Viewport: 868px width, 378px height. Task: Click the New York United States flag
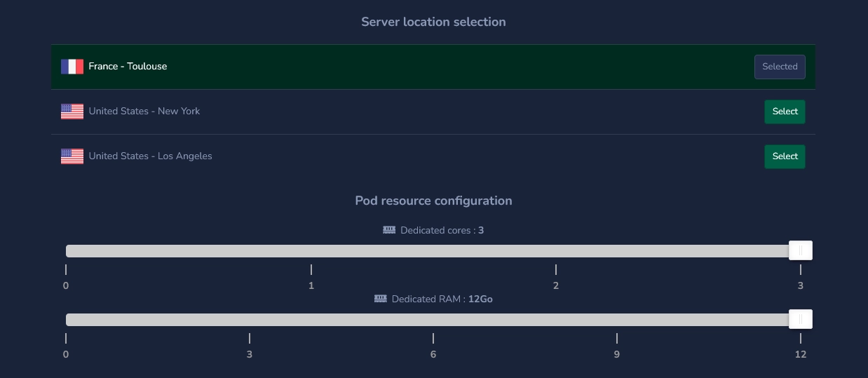click(72, 112)
